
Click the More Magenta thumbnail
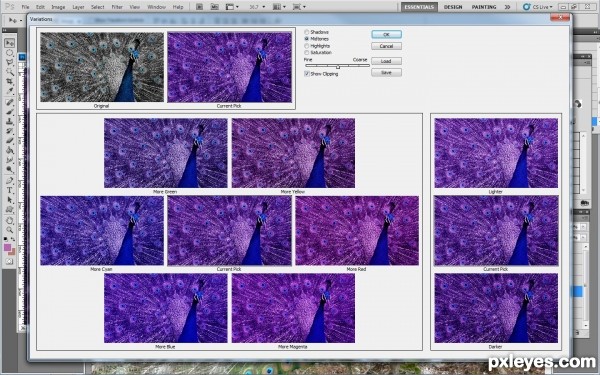click(x=293, y=308)
